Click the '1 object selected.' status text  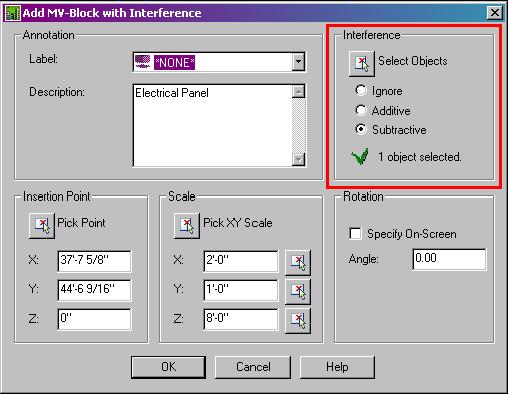tap(420, 157)
